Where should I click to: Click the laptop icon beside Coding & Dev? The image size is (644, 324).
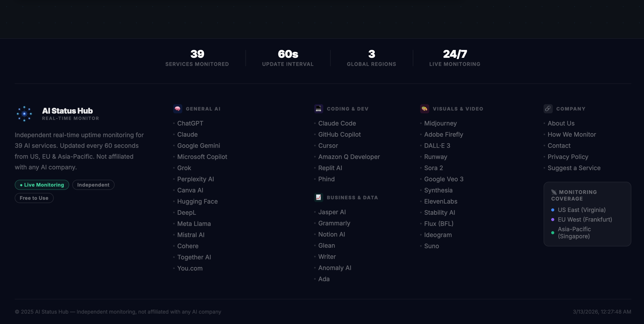tap(318, 109)
